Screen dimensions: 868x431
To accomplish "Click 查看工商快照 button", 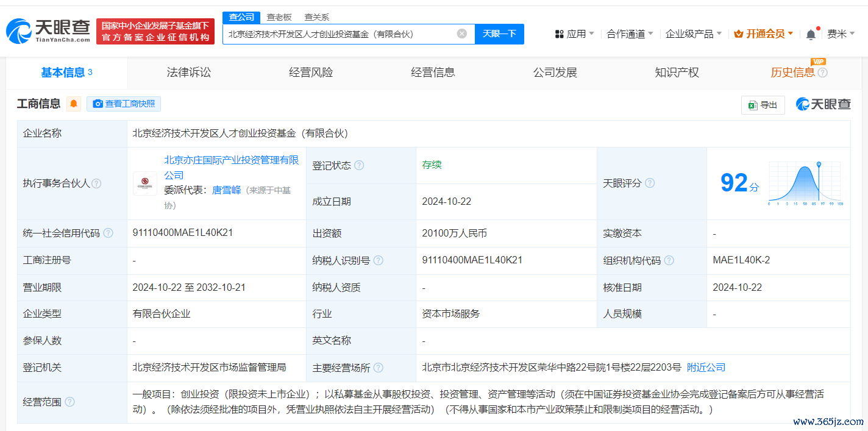I will click(x=124, y=104).
